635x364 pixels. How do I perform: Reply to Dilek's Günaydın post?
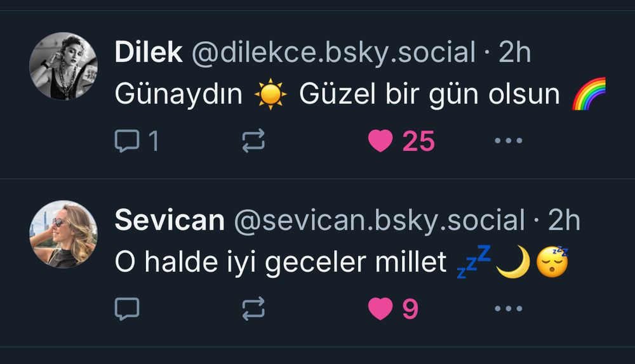pyautogui.click(x=127, y=141)
